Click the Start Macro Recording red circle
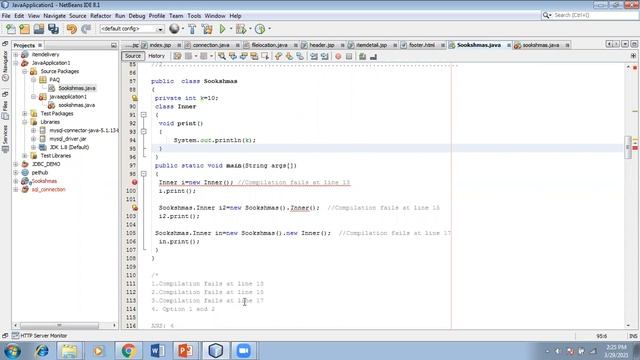Image resolution: width=640 pixels, height=360 pixels. 338,56
